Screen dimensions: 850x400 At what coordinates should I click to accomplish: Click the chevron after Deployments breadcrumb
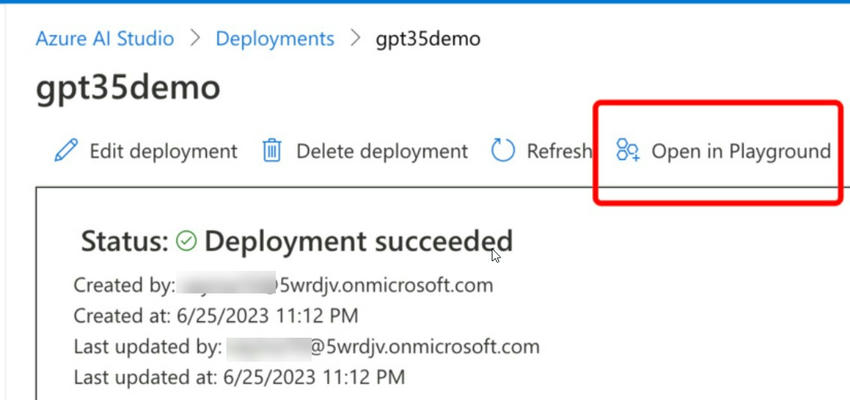pos(355,39)
